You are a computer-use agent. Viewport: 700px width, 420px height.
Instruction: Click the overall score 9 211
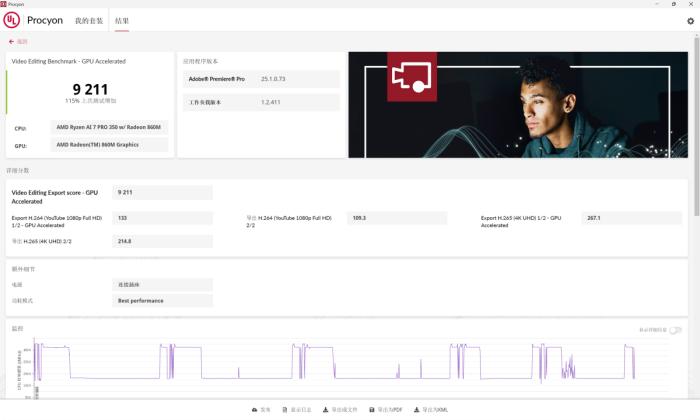click(91, 89)
